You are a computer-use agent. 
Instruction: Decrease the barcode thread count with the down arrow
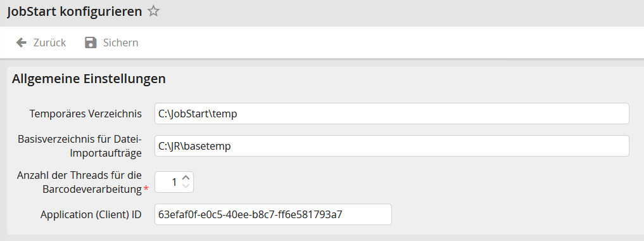point(186,186)
